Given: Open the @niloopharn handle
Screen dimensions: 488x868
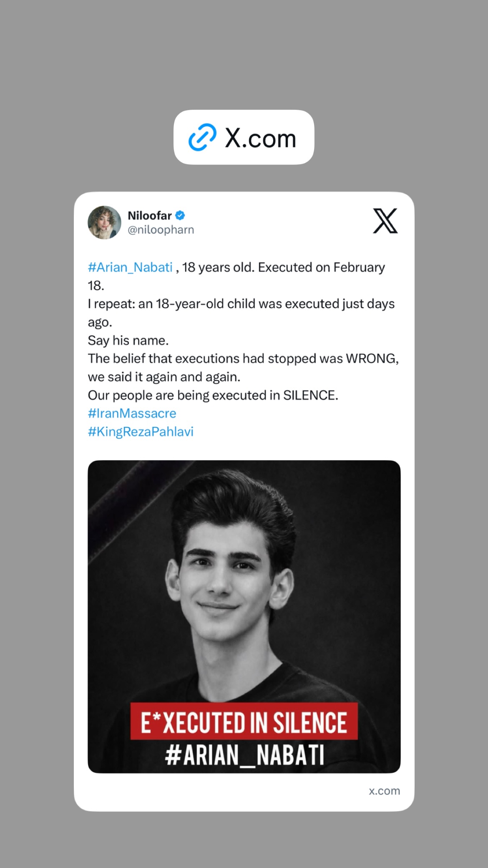Looking at the screenshot, I should (x=161, y=230).
